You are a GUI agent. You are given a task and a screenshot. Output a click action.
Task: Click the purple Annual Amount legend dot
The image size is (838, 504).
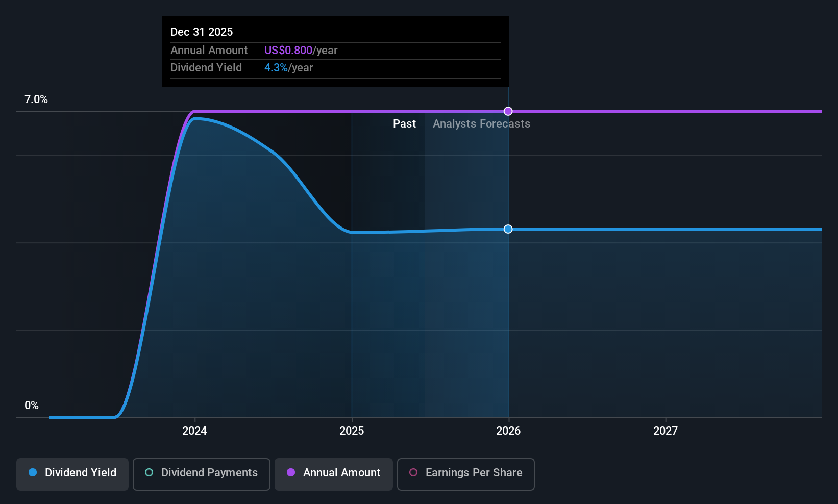pyautogui.click(x=291, y=472)
